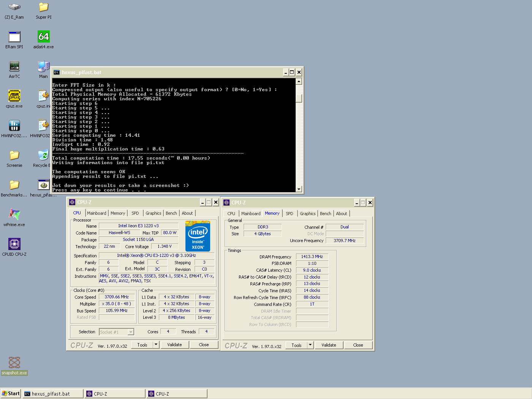
Task: Launch cpuz.exe desktop icon
Action: click(14, 96)
